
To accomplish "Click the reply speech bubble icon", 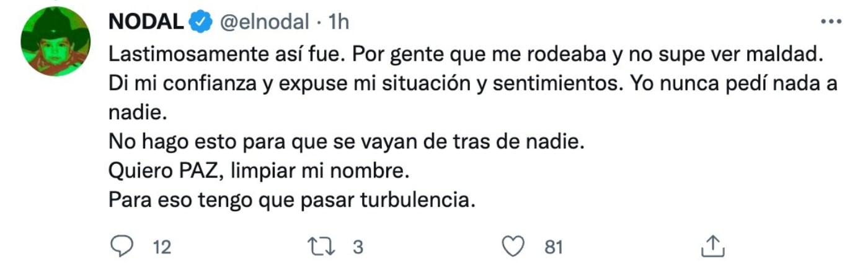I will pos(122,247).
